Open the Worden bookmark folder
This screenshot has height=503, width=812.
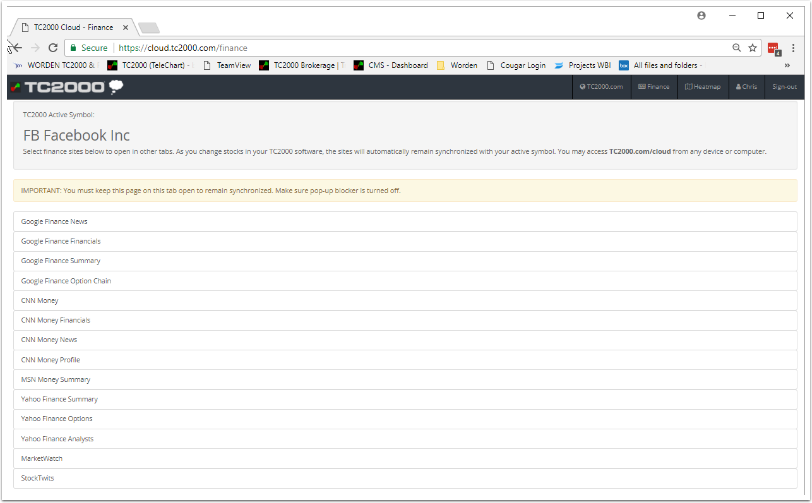coord(457,65)
